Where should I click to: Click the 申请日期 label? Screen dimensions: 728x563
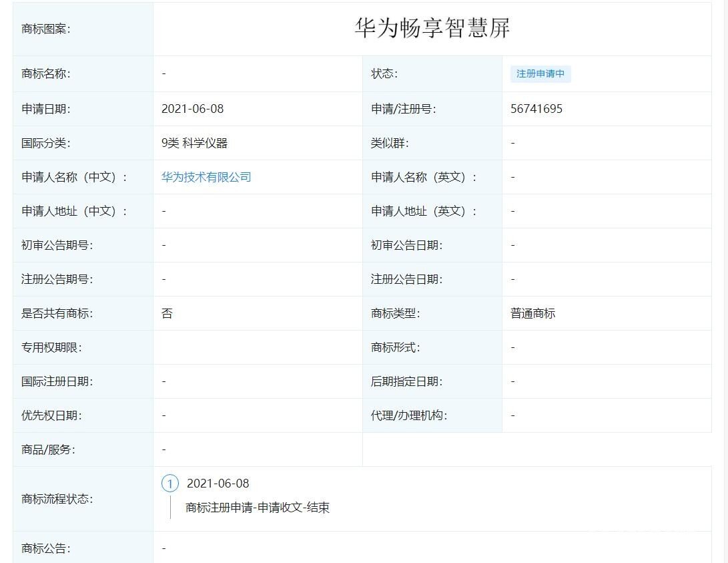pyautogui.click(x=46, y=109)
